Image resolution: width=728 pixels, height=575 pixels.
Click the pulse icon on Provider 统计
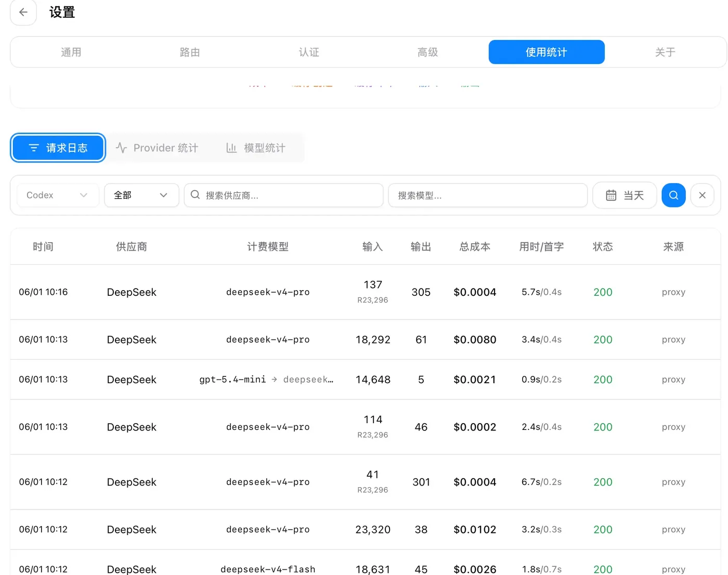pos(121,148)
